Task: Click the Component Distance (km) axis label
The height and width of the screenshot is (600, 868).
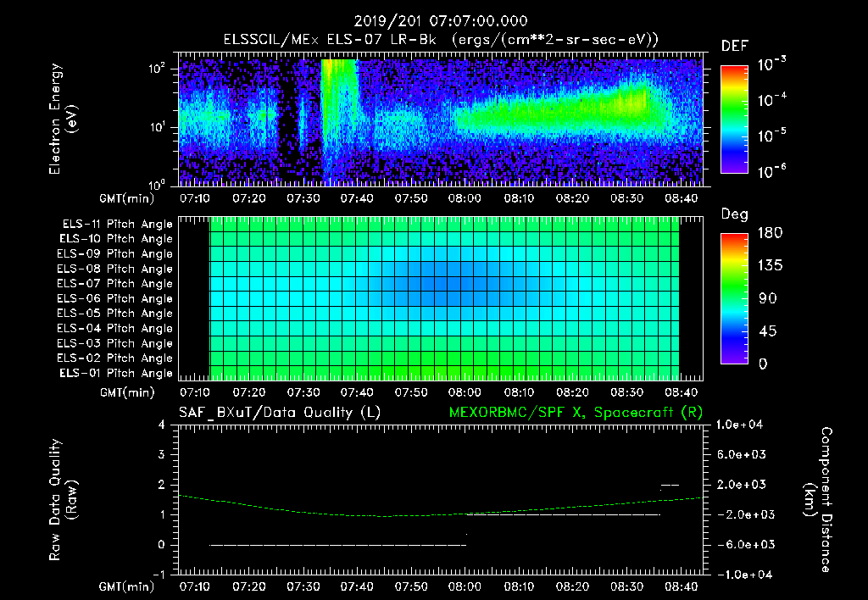Action: click(x=818, y=500)
